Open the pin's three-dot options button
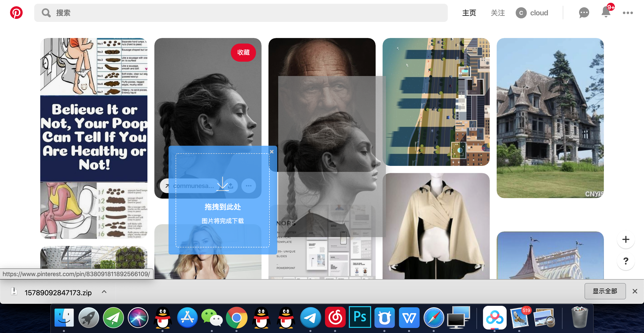Viewport: 644px width, 333px height. click(x=249, y=186)
